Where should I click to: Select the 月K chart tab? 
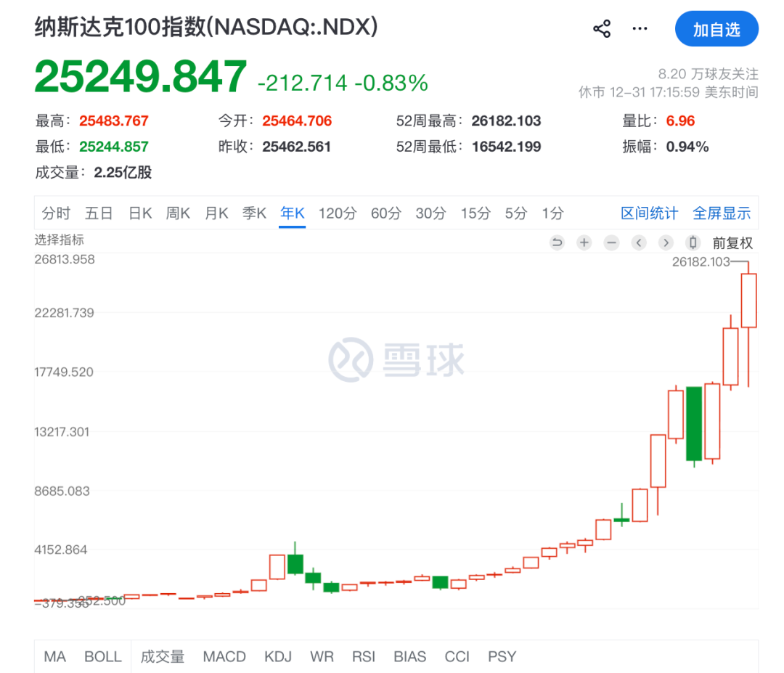(x=216, y=213)
